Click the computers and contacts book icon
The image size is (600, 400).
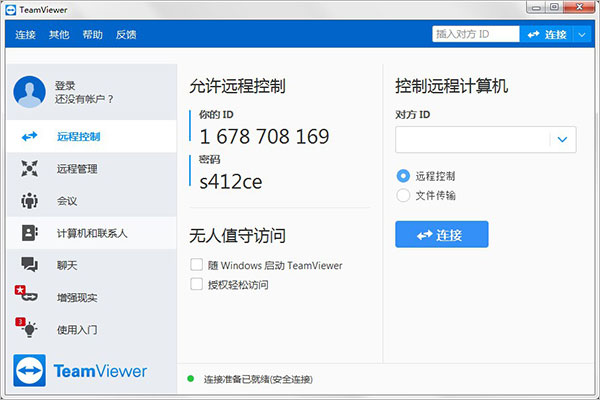[x=29, y=233]
